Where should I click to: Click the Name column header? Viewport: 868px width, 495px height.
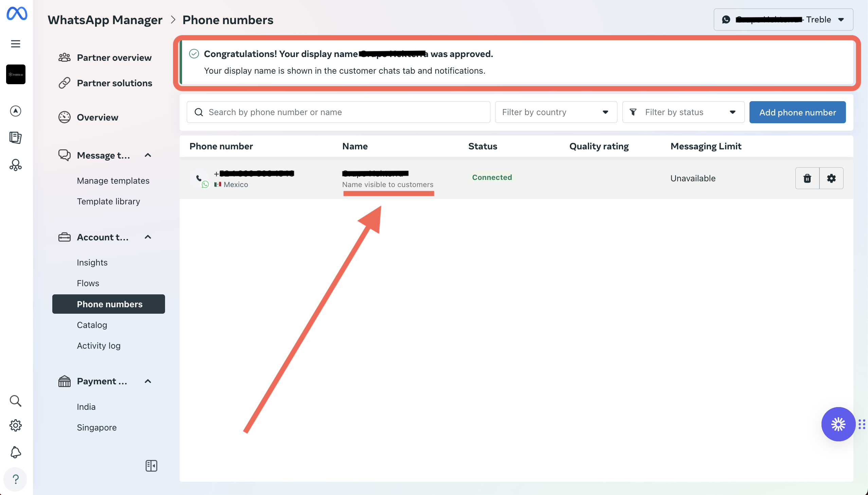coord(355,146)
